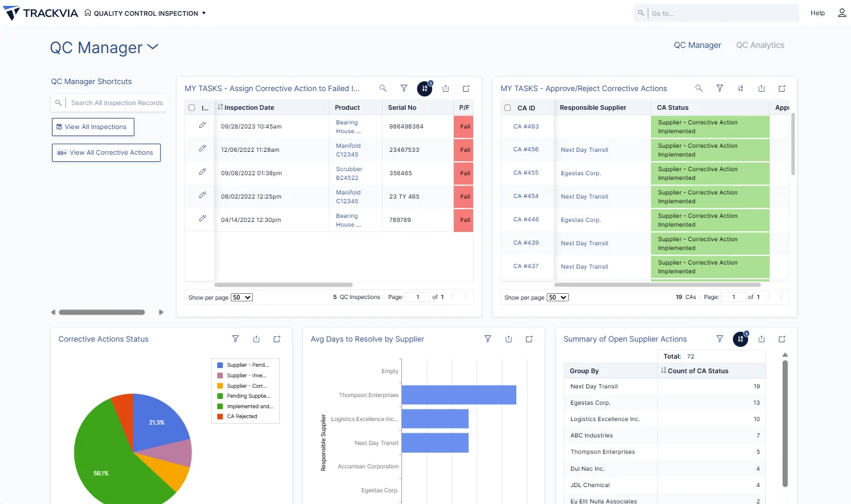The height and width of the screenshot is (504, 851).
Task: Click the Thompson Enterprises bar in chart
Action: pyautogui.click(x=459, y=395)
